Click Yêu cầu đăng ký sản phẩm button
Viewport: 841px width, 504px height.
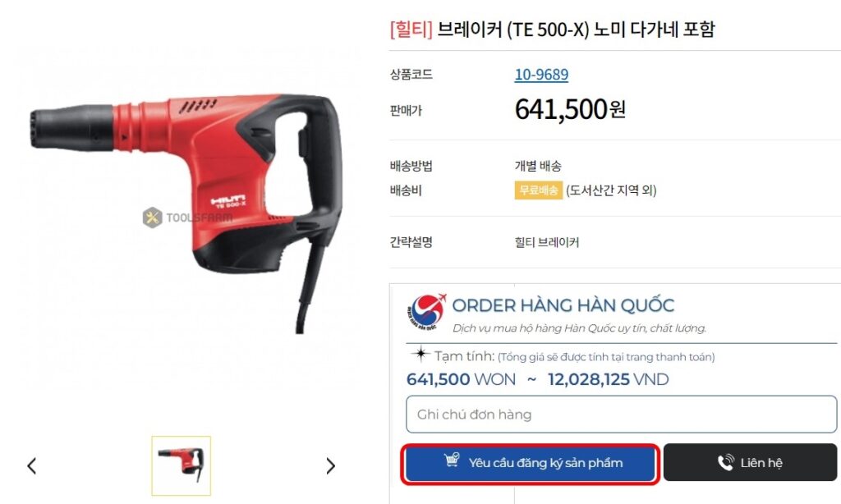tap(530, 463)
